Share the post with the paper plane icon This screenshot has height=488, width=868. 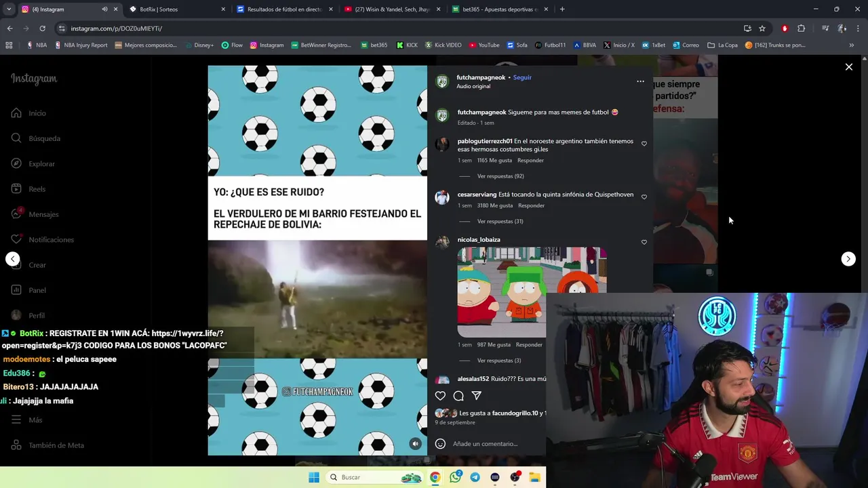click(477, 396)
